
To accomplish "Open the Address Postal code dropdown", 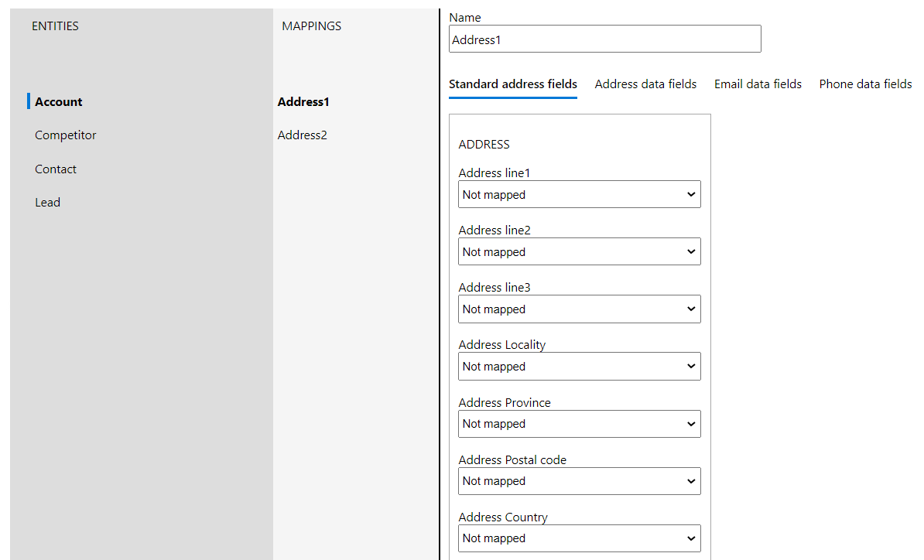I will 579,481.
